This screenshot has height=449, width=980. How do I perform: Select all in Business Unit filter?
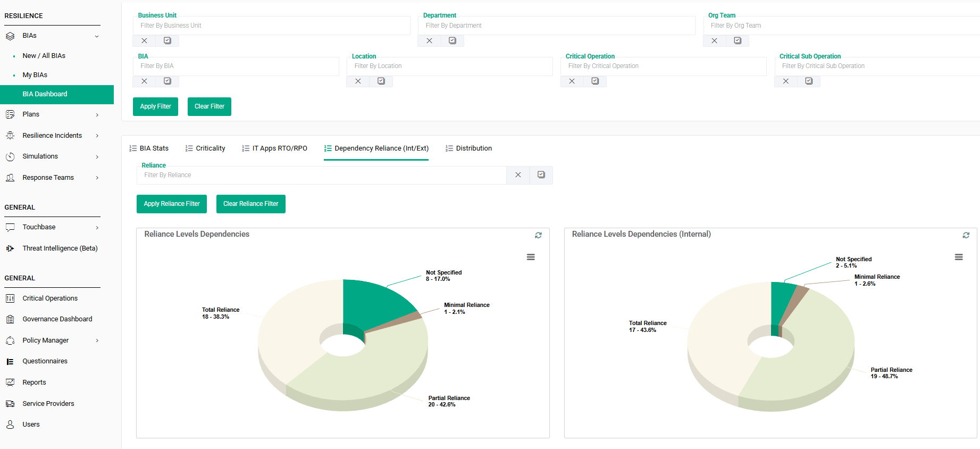[x=167, y=41]
